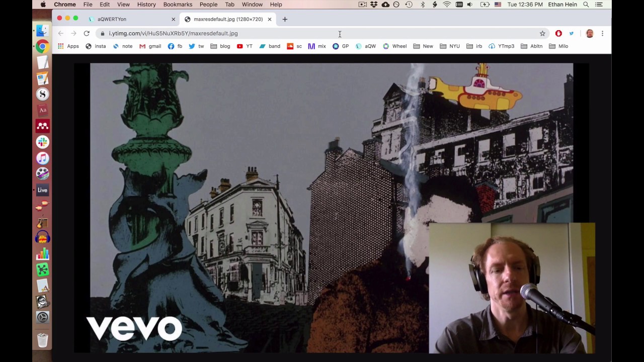
Task: Click the yellow submarine album image
Action: [x=332, y=208]
